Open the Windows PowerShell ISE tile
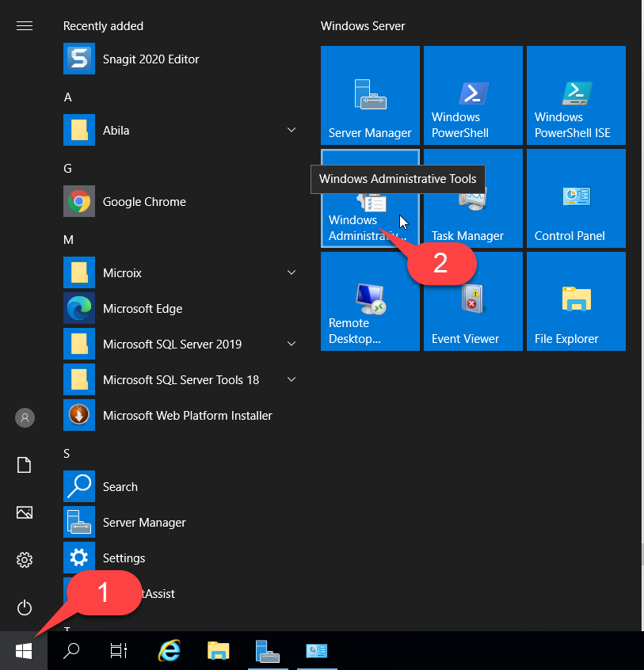Viewport: 644px width, 670px height. point(576,95)
